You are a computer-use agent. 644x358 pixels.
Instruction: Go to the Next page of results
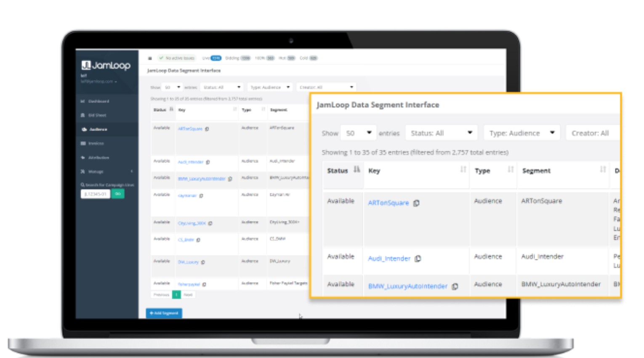188,294
